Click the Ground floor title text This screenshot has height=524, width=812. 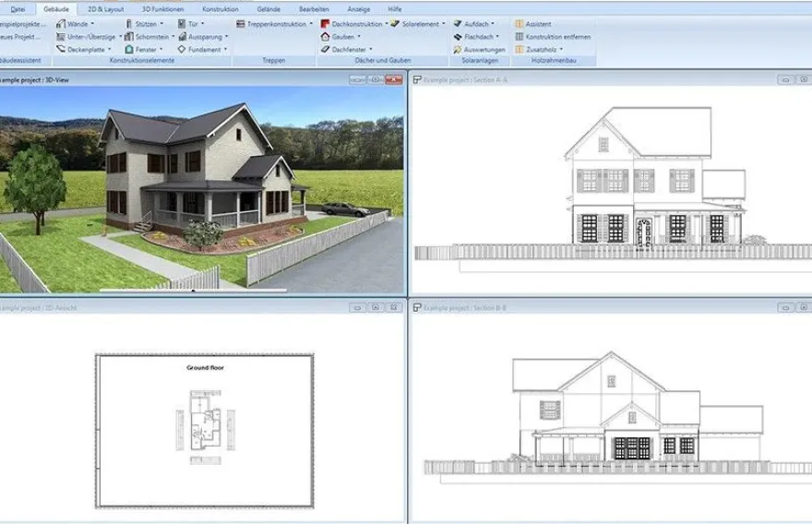click(205, 367)
